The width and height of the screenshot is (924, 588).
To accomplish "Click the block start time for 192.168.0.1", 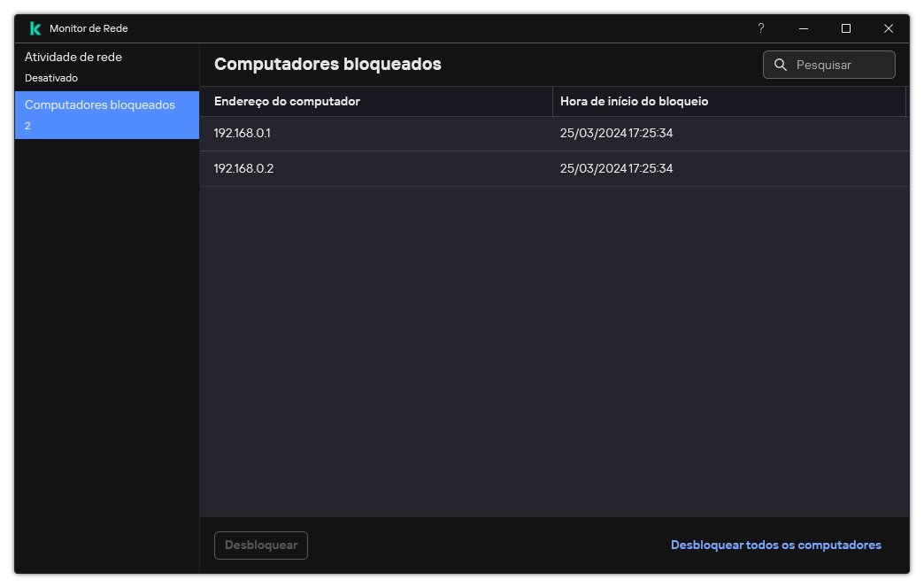I will click(616, 133).
